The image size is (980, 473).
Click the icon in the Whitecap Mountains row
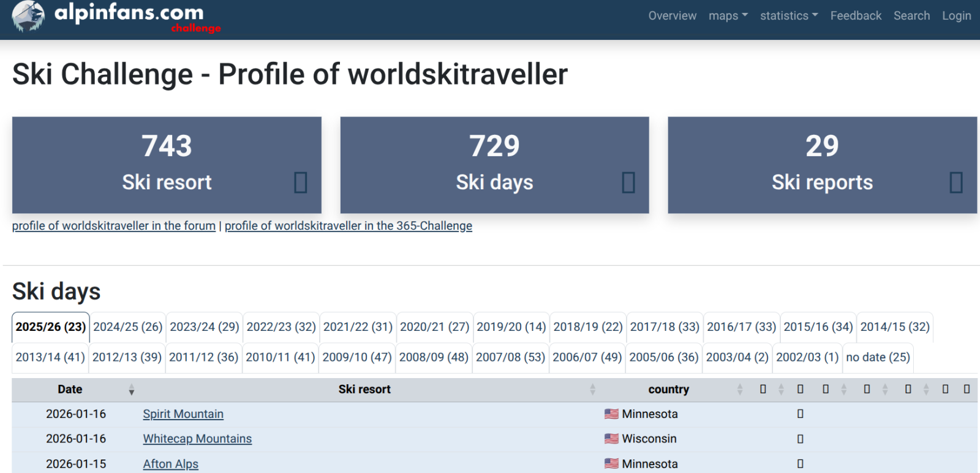pos(800,439)
